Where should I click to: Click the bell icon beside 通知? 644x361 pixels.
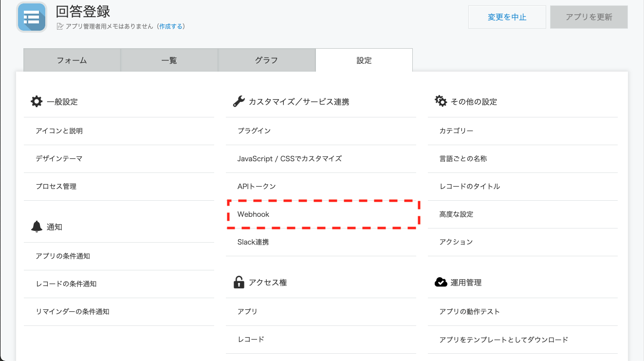click(37, 227)
